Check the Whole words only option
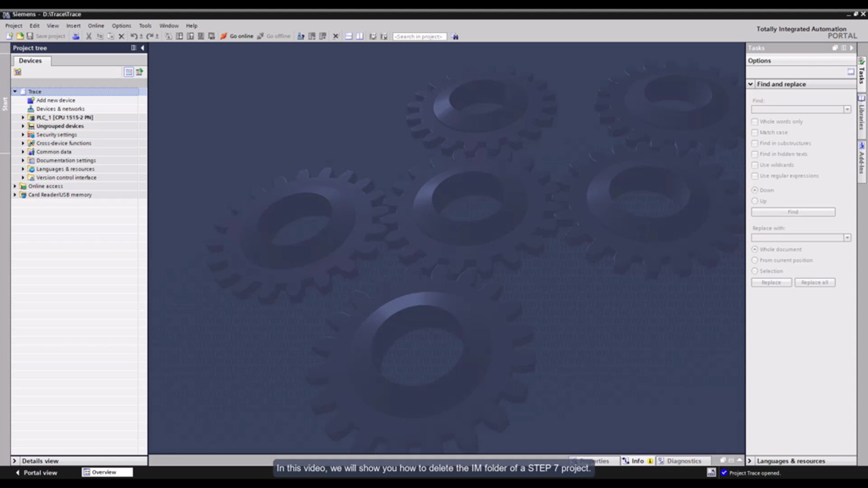868x488 pixels. (x=755, y=122)
